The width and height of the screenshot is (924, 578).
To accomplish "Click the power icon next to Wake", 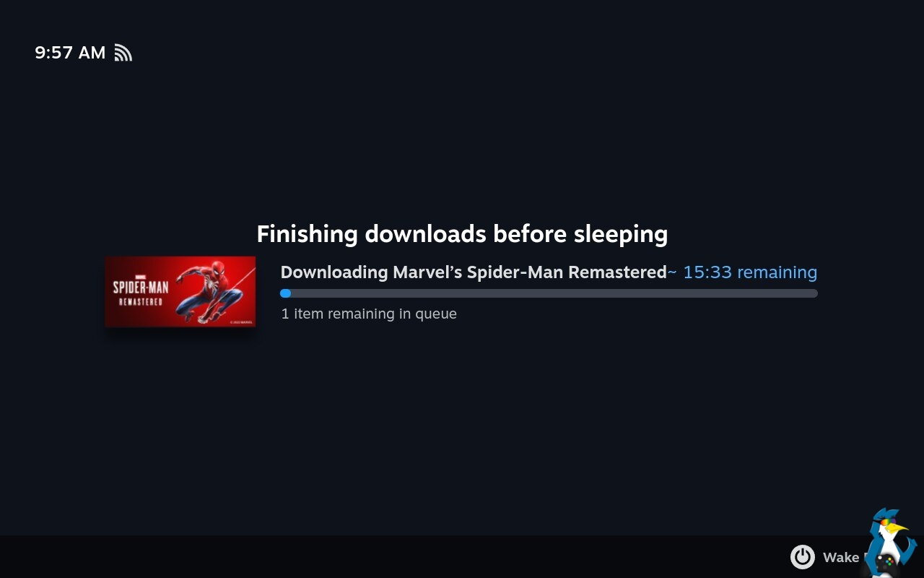I will pyautogui.click(x=802, y=557).
